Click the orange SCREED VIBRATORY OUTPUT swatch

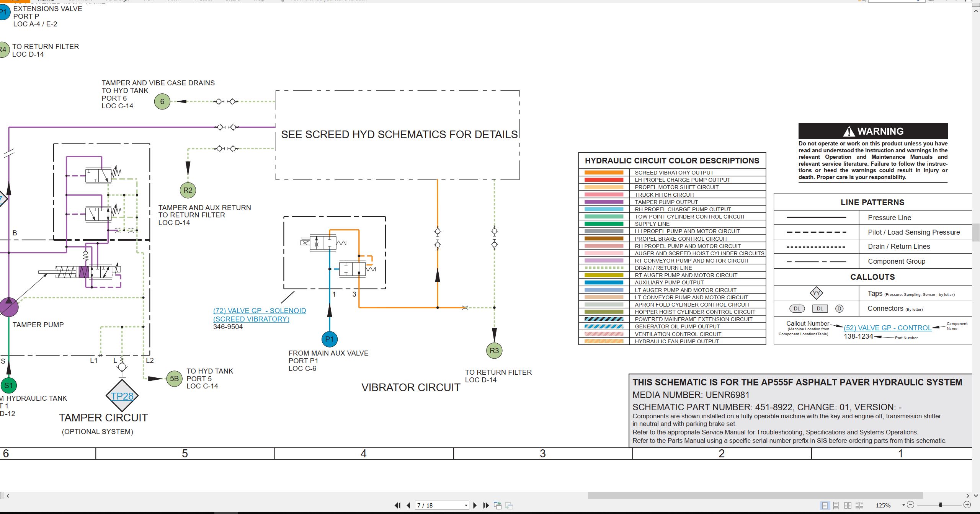604,173
